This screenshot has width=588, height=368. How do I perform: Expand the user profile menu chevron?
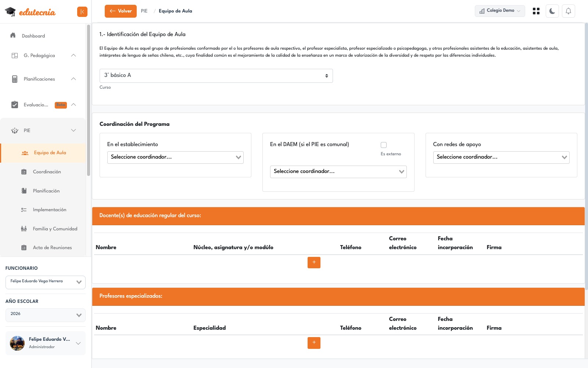78,343
